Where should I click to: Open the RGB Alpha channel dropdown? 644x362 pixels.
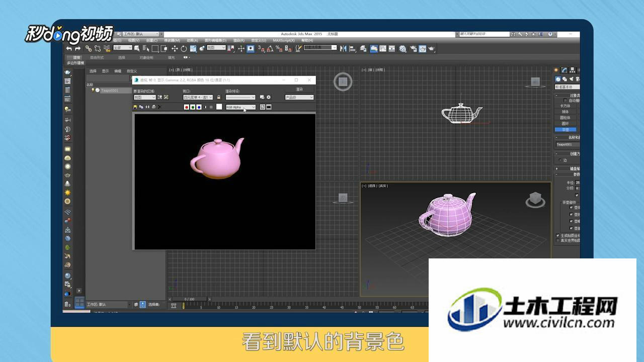pyautogui.click(x=240, y=107)
